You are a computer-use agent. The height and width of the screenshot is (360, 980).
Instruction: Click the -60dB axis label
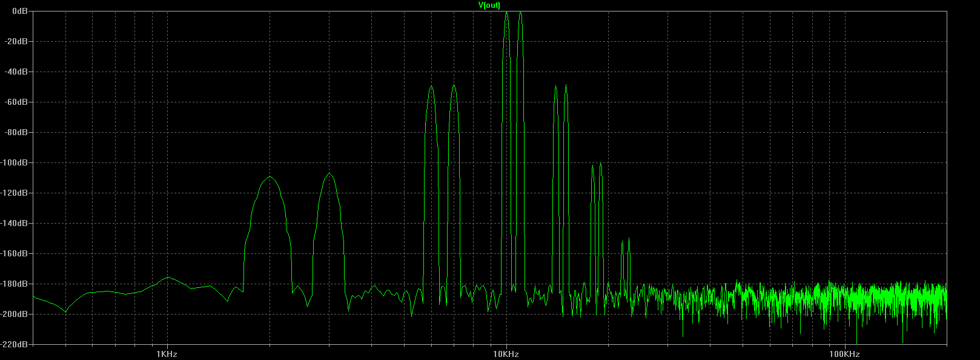16,102
